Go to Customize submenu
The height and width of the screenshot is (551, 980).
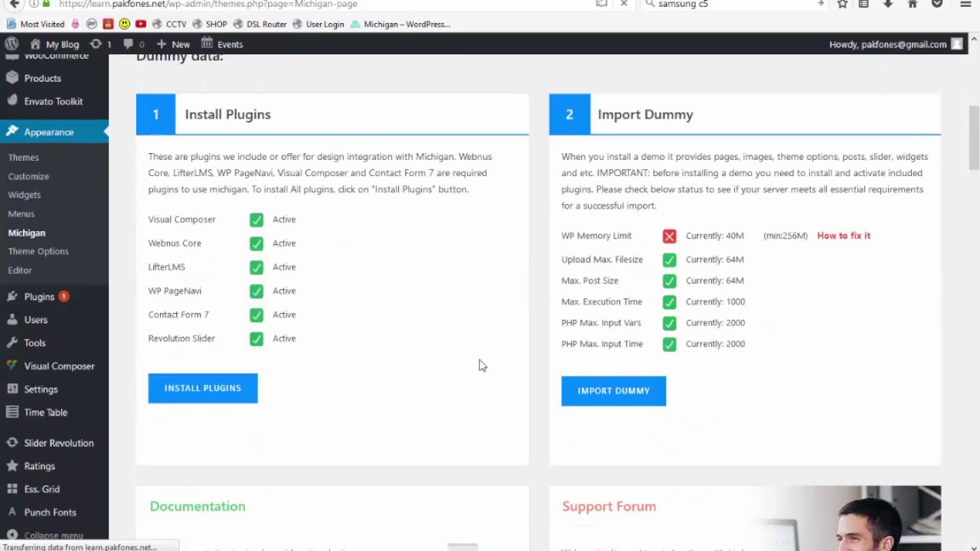(x=28, y=177)
